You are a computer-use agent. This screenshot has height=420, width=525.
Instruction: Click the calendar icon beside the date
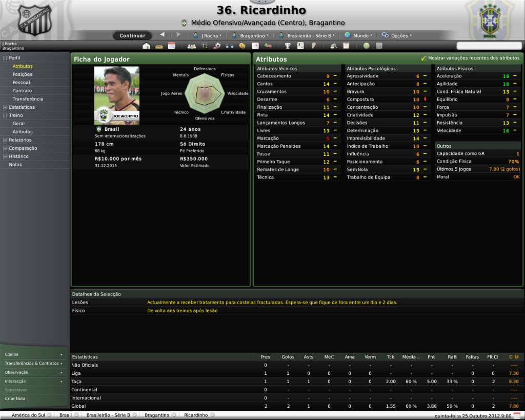click(x=517, y=415)
